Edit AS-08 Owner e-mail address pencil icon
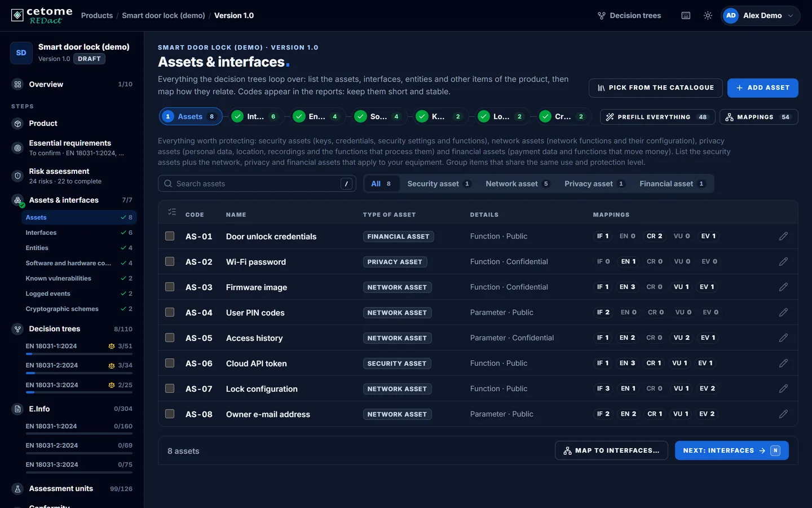The image size is (812, 508). [x=783, y=414]
